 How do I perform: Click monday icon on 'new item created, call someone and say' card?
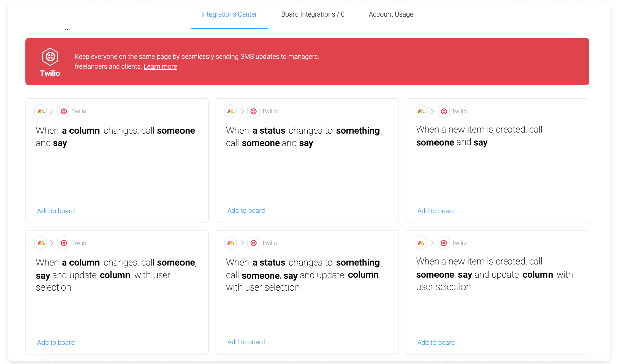pyautogui.click(x=421, y=111)
